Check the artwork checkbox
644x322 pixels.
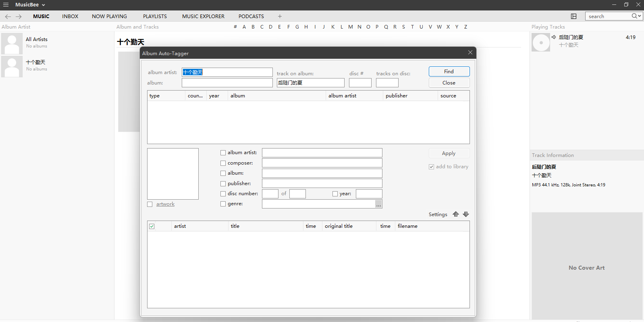click(150, 204)
